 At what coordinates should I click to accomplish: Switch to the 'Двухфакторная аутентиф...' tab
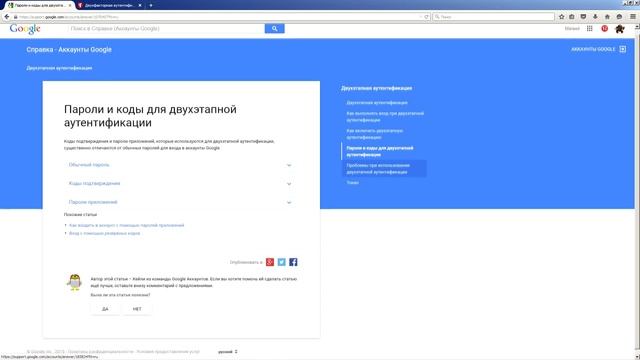tap(109, 5)
